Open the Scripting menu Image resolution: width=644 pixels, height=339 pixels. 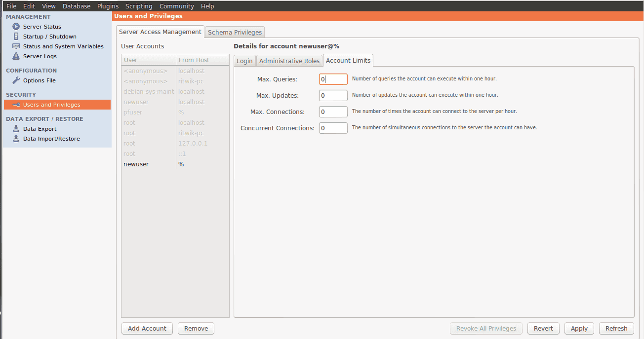pyautogui.click(x=138, y=6)
